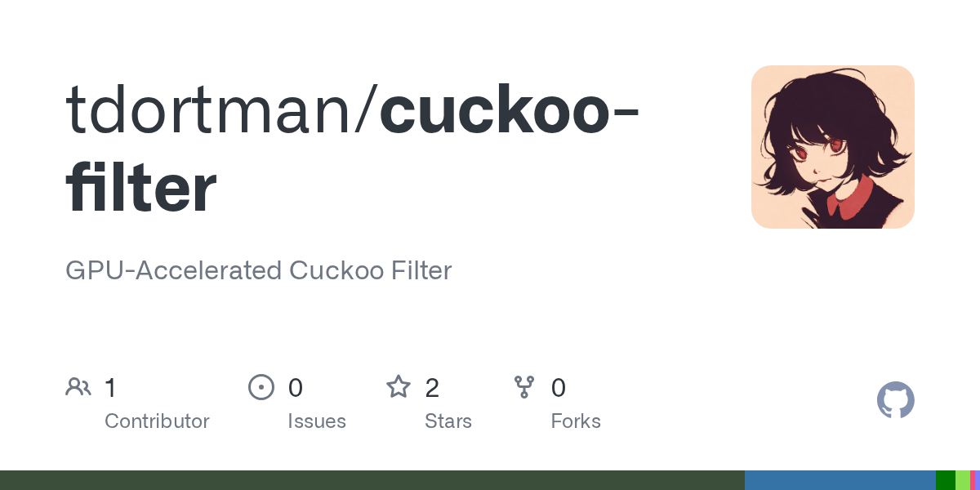Click the GitHub Octocat logo
Screen dimensions: 980x490
click(x=895, y=401)
